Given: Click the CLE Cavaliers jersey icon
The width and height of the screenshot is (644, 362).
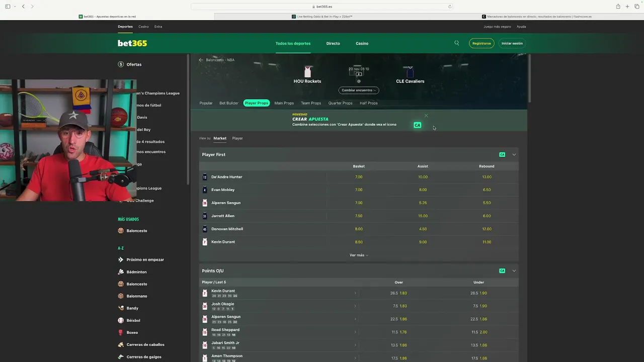Looking at the screenshot, I should pyautogui.click(x=410, y=71).
